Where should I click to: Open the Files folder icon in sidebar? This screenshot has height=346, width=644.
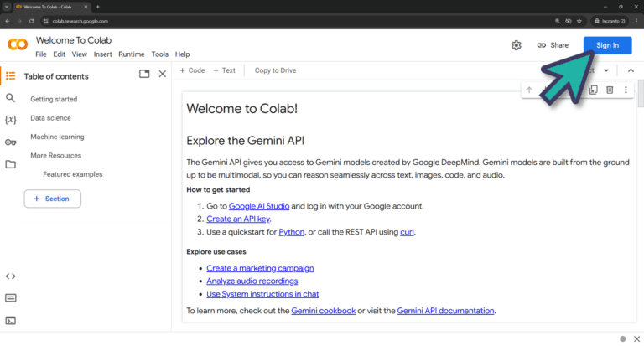point(10,164)
